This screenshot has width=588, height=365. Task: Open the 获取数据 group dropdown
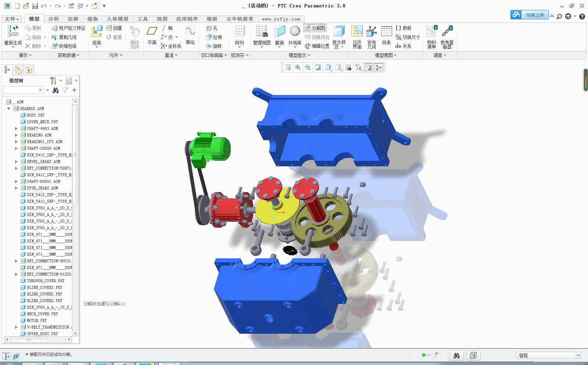68,55
